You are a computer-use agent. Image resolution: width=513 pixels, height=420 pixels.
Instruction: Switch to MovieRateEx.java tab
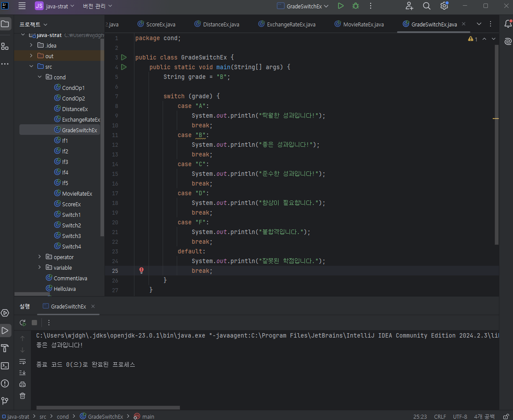359,24
